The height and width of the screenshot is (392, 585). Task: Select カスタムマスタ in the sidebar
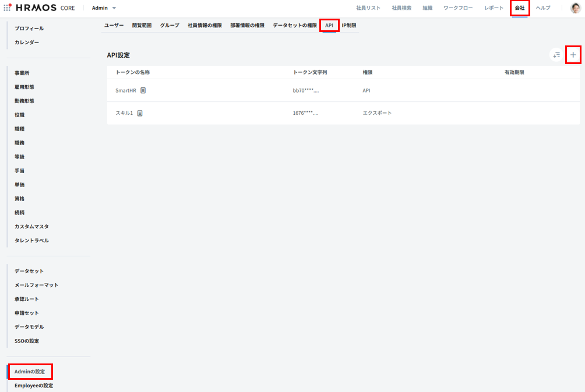pyautogui.click(x=31, y=227)
